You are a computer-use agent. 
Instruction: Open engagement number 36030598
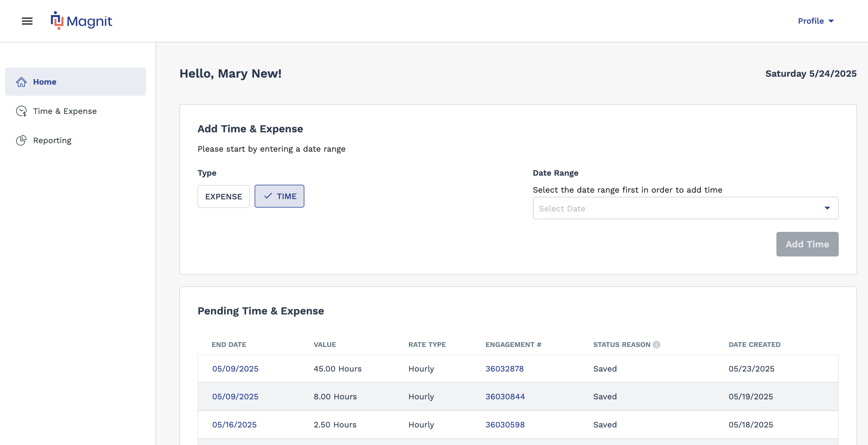505,425
